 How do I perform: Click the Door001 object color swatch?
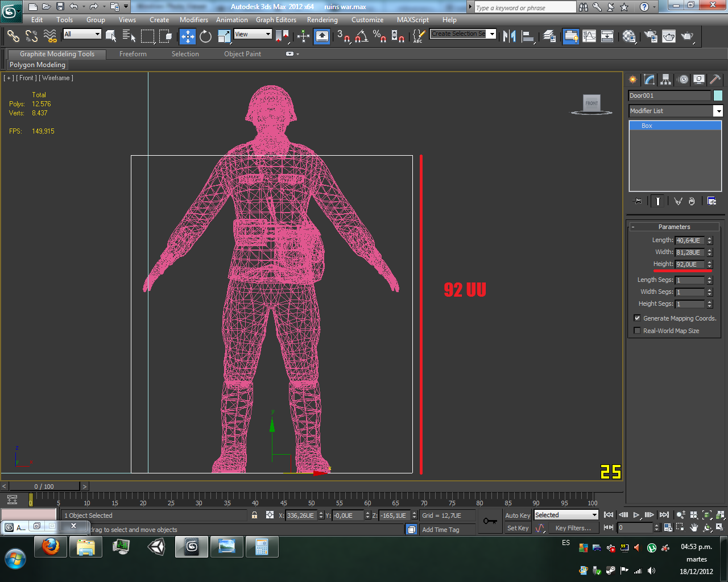718,95
